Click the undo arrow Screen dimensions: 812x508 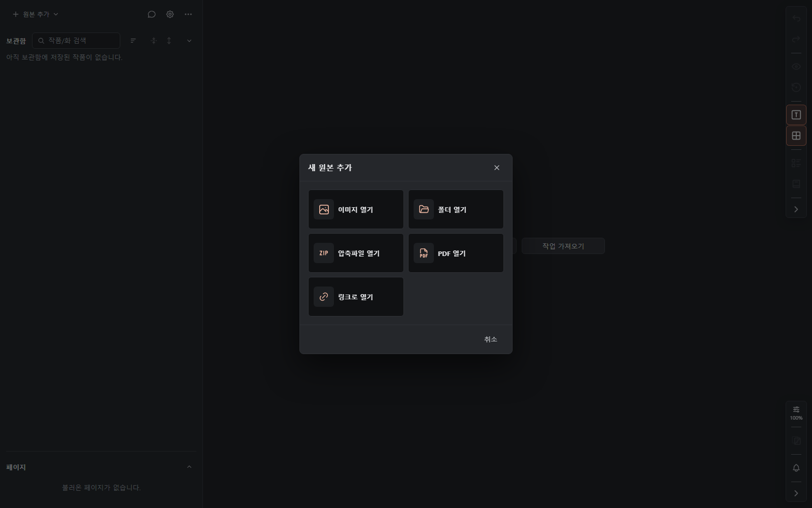(796, 19)
